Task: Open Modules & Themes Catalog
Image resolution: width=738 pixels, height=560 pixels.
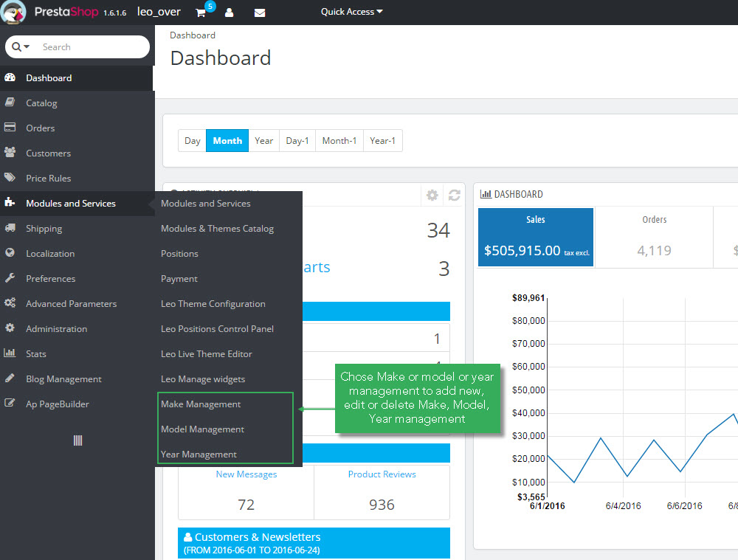Action: (218, 229)
